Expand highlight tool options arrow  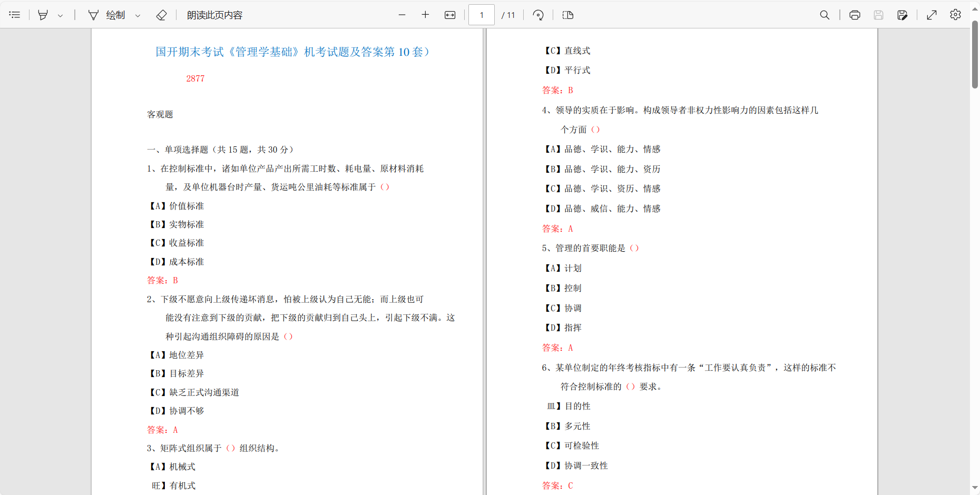[61, 16]
